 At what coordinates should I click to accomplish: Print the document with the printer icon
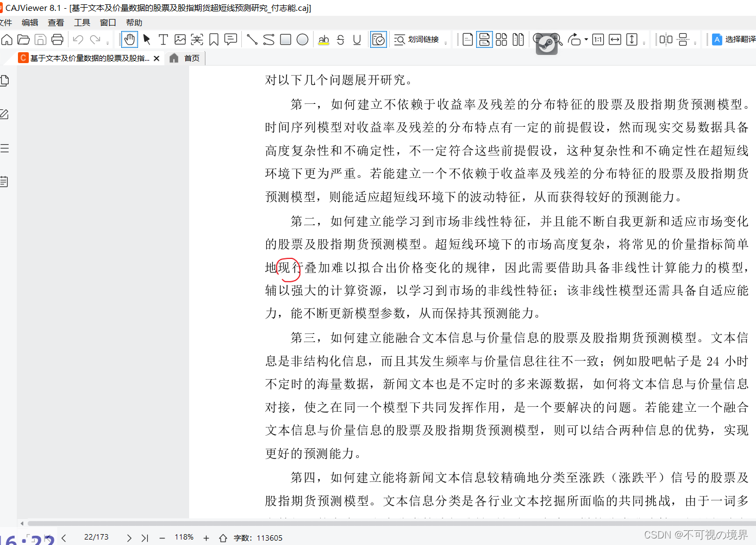(57, 40)
